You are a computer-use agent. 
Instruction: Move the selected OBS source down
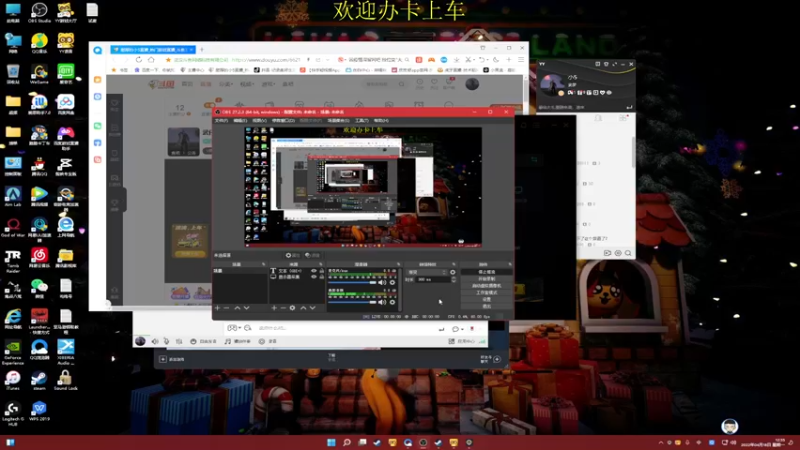(x=312, y=308)
